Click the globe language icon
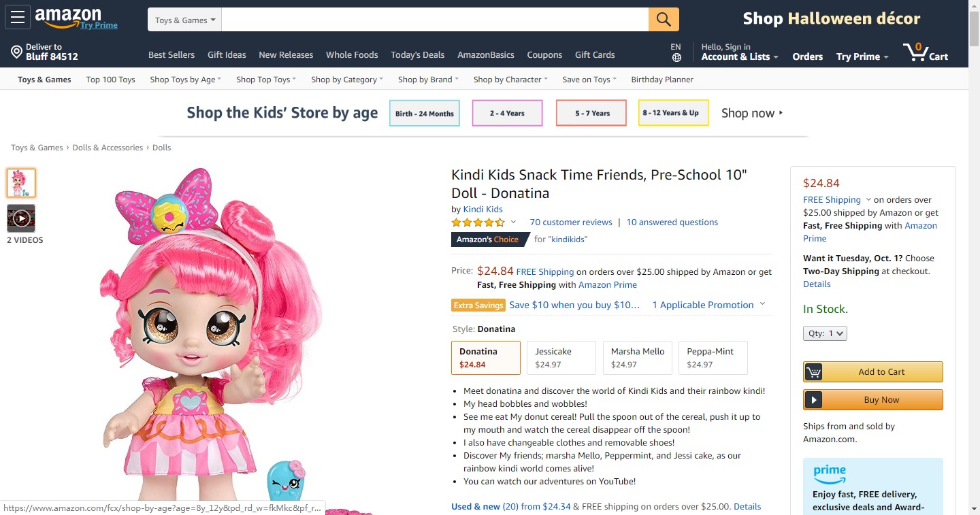Screen dimensions: 980x515 coord(676,58)
